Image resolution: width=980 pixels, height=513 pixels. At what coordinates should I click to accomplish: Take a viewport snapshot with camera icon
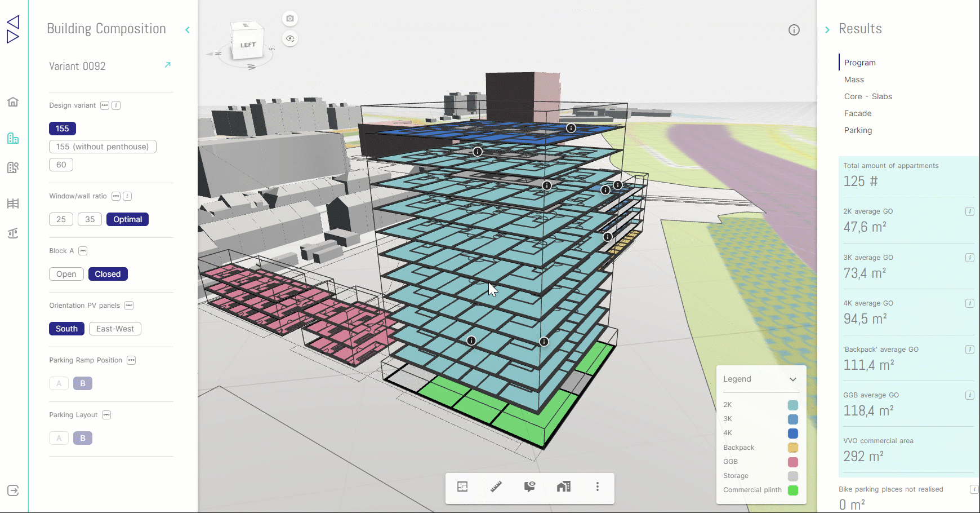click(290, 19)
